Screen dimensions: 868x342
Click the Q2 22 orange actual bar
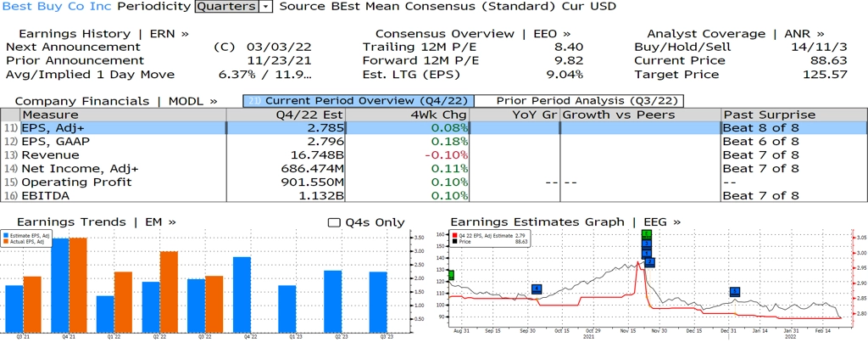point(170,292)
